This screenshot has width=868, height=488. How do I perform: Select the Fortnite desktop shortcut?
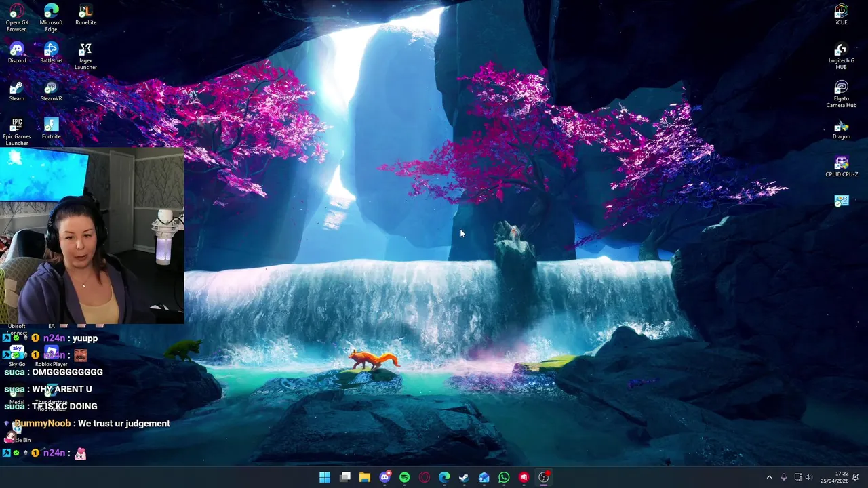pos(52,128)
